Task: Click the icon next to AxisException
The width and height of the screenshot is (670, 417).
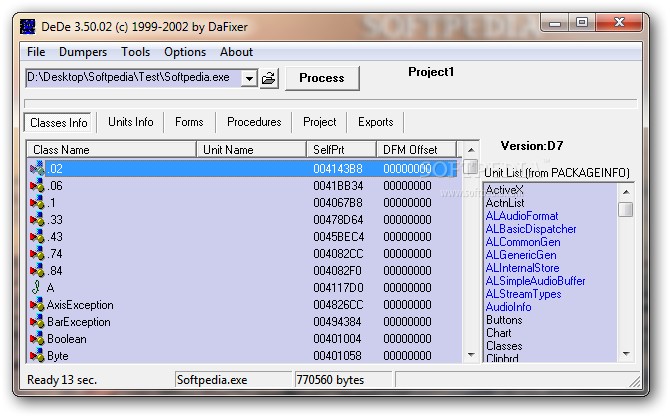Action: pos(37,305)
